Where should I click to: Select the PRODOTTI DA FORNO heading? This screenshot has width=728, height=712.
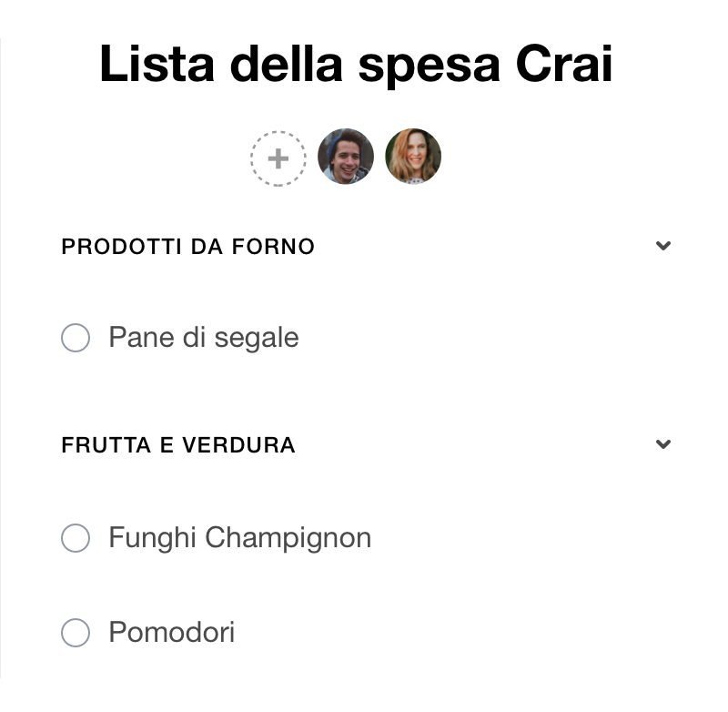pos(187,246)
